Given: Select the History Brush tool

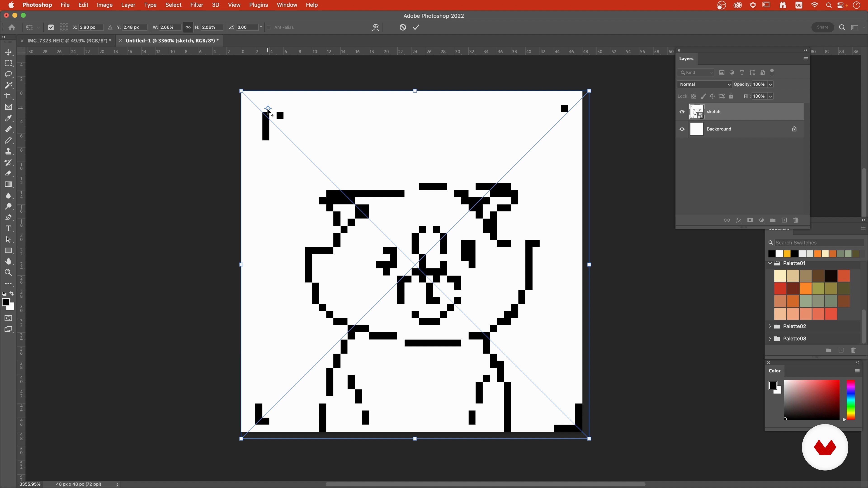Looking at the screenshot, I should 8,163.
